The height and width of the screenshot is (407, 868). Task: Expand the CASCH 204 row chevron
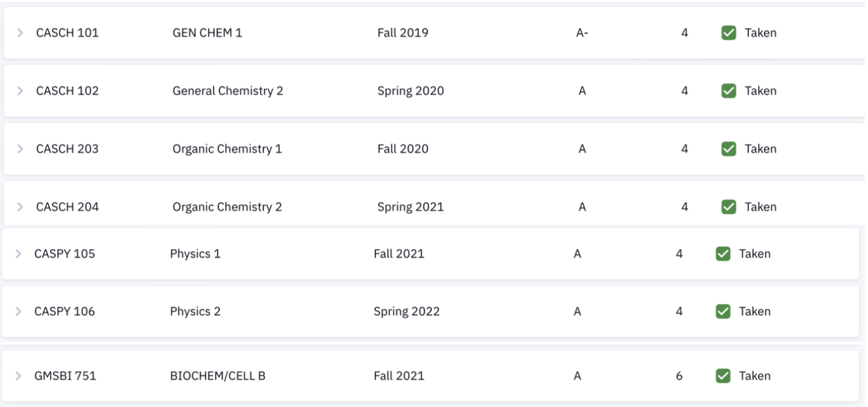tap(20, 207)
